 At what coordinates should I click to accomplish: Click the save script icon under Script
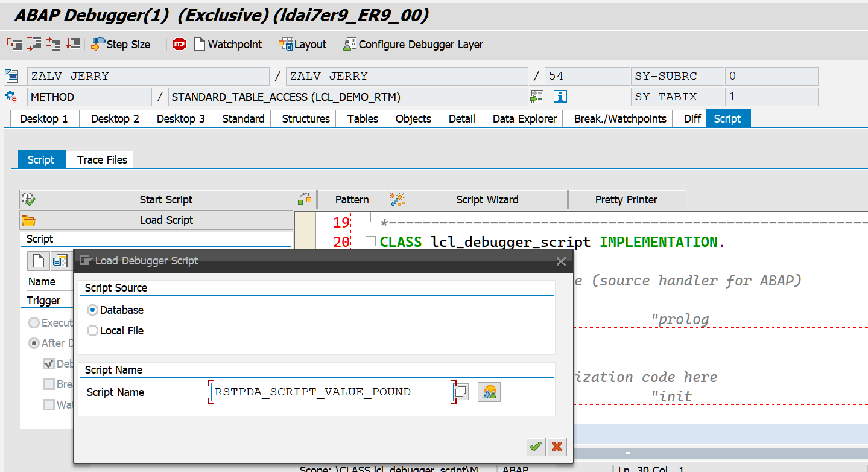59,261
